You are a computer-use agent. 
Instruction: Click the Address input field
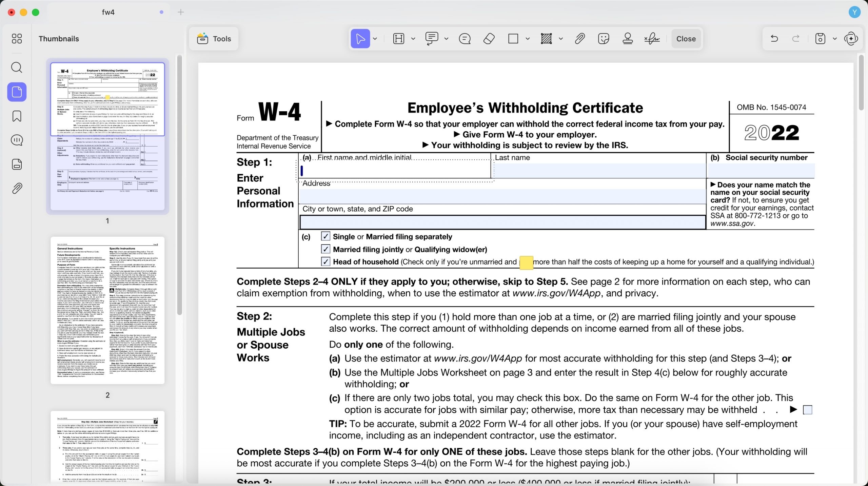coord(502,196)
